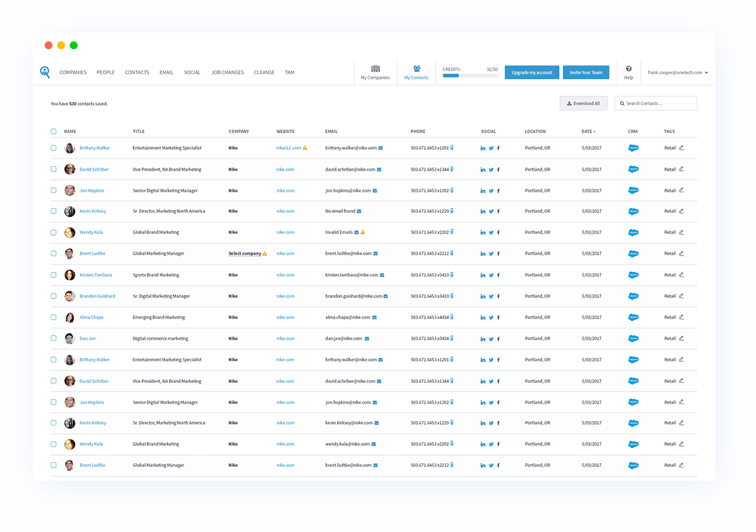
Task: Open Twitter icon in first Kevin Kirksey row
Action: point(491,211)
